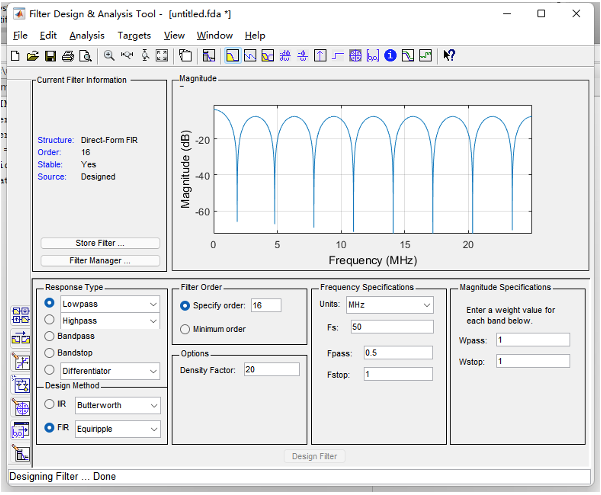Open the Targets menu

[134, 35]
